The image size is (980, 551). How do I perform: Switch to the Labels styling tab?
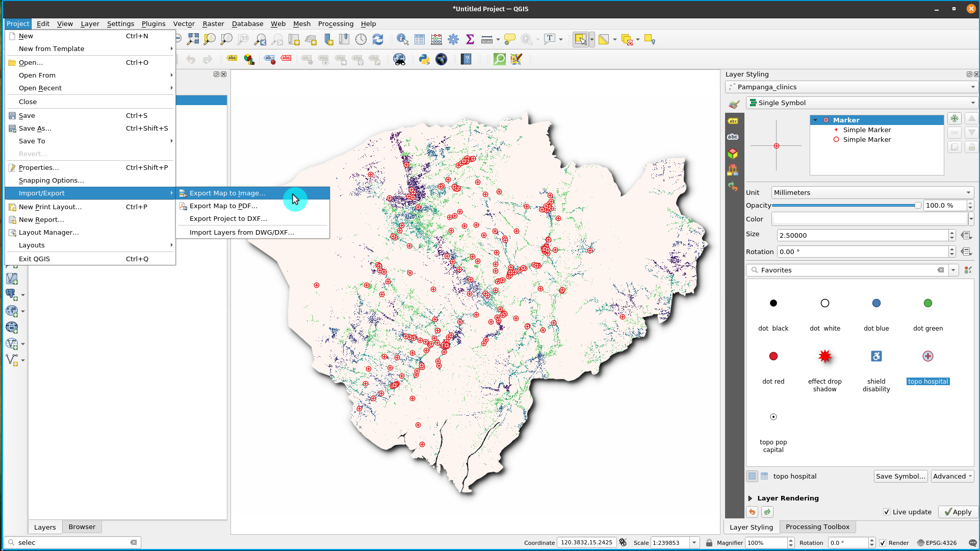pyautogui.click(x=733, y=121)
